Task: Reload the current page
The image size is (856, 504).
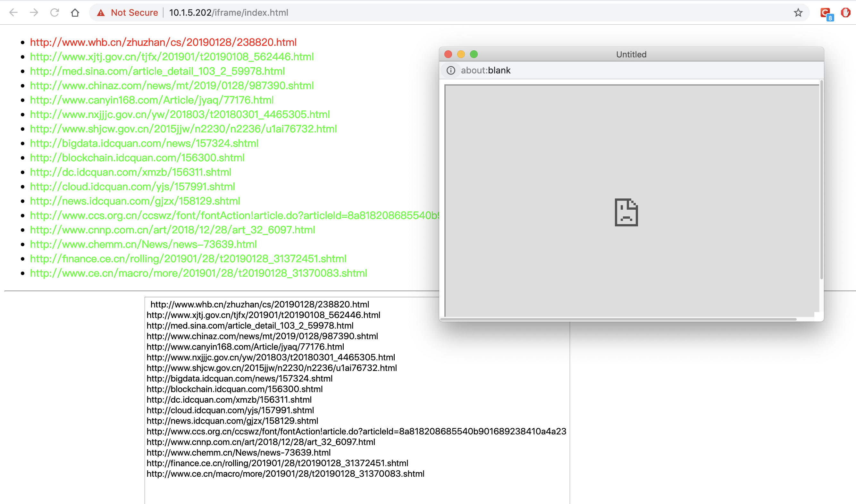Action: pyautogui.click(x=55, y=13)
